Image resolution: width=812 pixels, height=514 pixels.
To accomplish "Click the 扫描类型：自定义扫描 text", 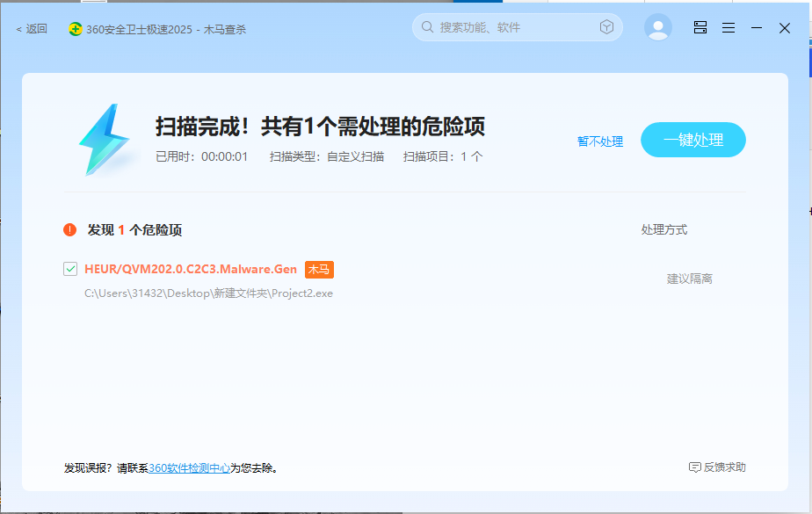I will pos(327,156).
